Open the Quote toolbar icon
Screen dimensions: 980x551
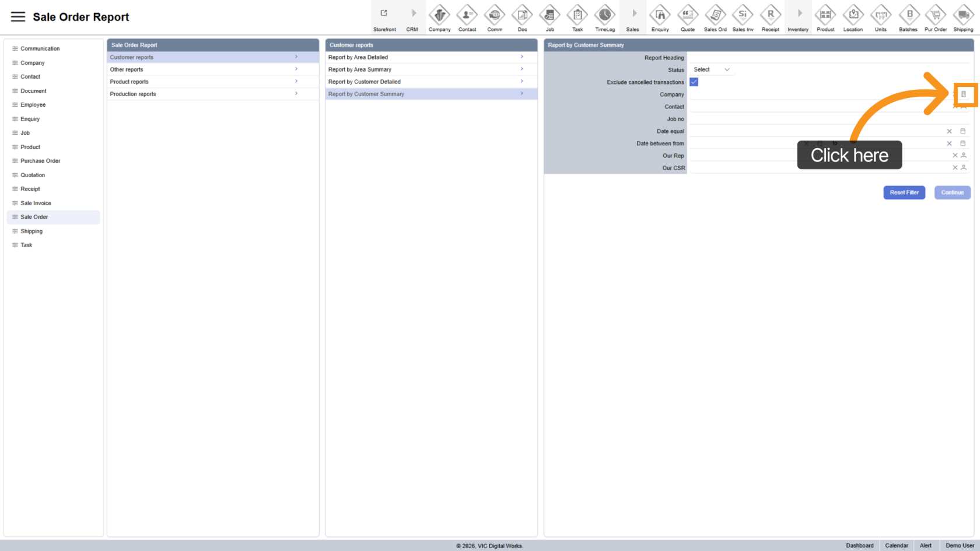[x=688, y=15]
